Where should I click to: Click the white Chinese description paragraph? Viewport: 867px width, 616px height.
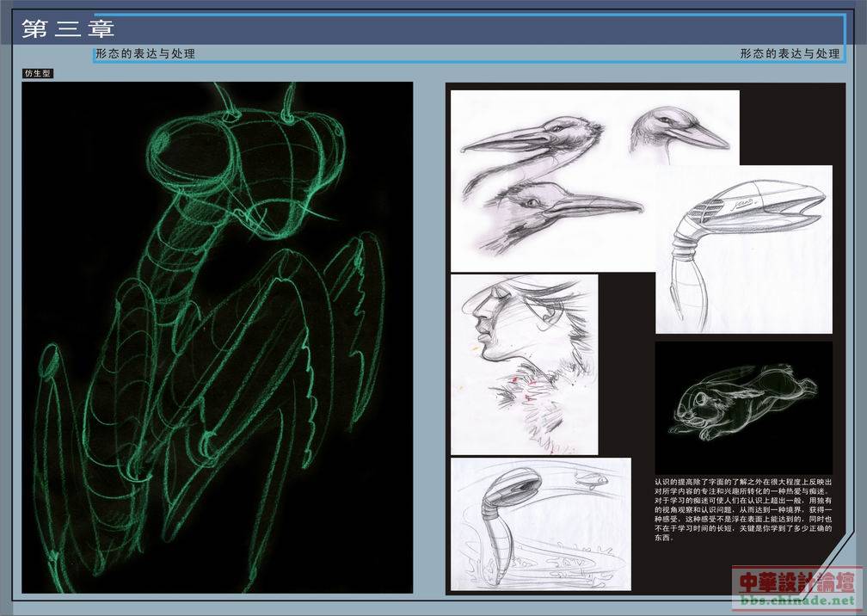tap(743, 509)
